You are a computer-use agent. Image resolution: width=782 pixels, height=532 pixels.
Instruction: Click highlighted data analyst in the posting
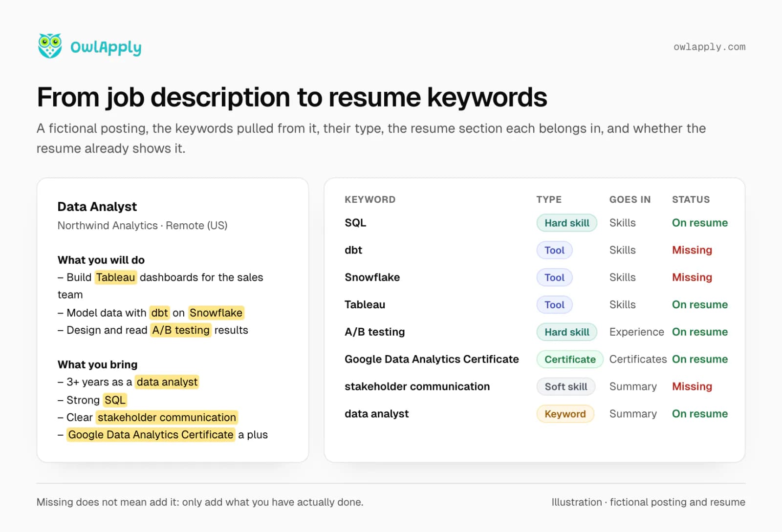click(x=167, y=382)
